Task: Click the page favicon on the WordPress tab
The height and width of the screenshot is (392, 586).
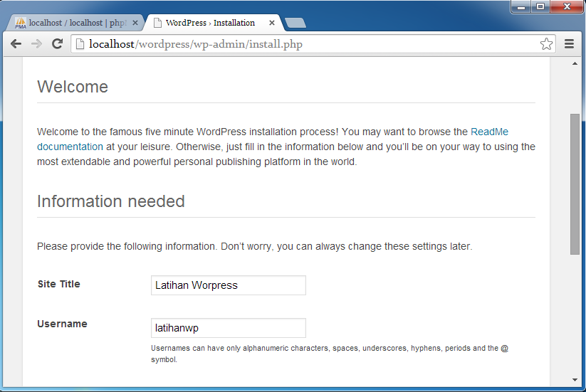Action: 157,23
